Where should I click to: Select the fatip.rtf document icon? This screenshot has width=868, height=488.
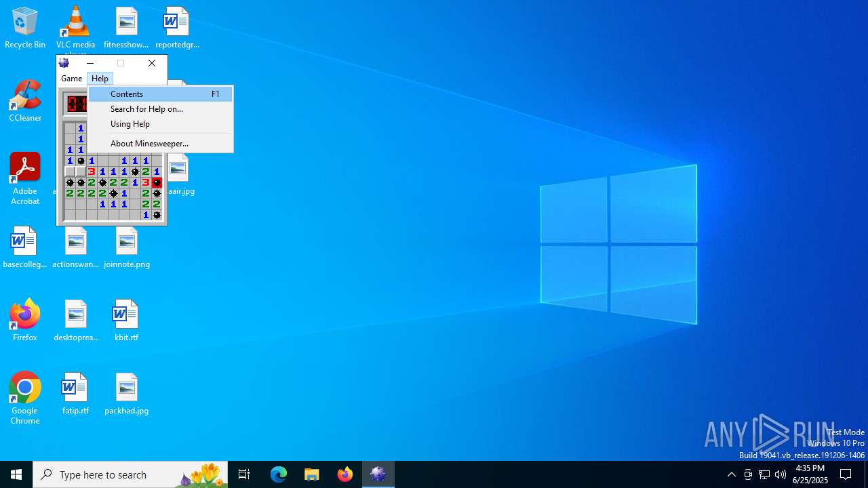click(75, 394)
